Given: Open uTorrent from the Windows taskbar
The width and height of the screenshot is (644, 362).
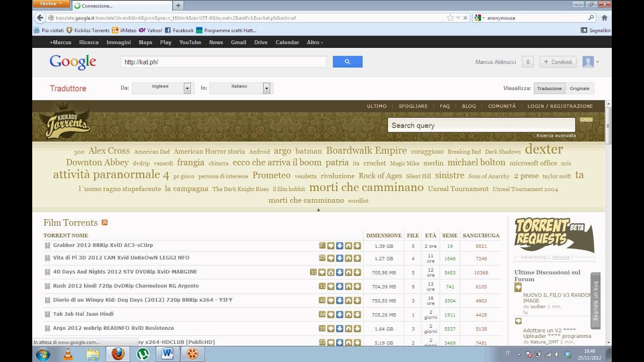Looking at the screenshot, I should tap(143, 353).
